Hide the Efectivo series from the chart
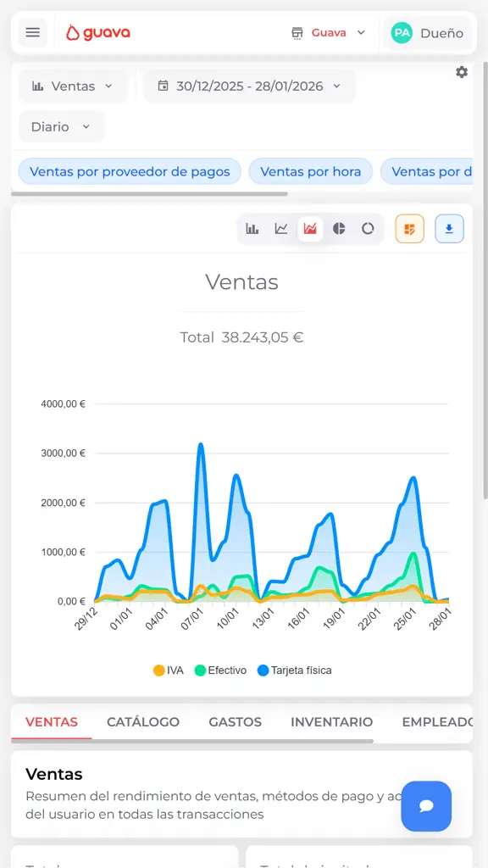The width and height of the screenshot is (488, 868). (x=221, y=670)
